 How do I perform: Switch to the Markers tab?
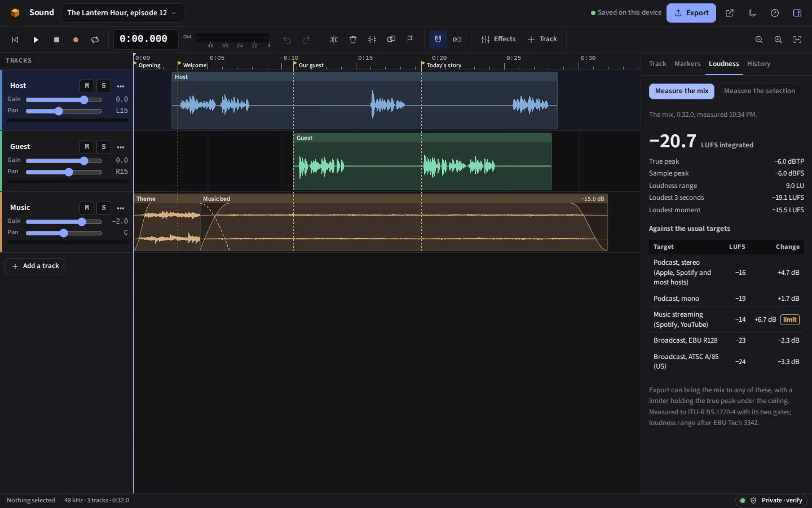[687, 64]
